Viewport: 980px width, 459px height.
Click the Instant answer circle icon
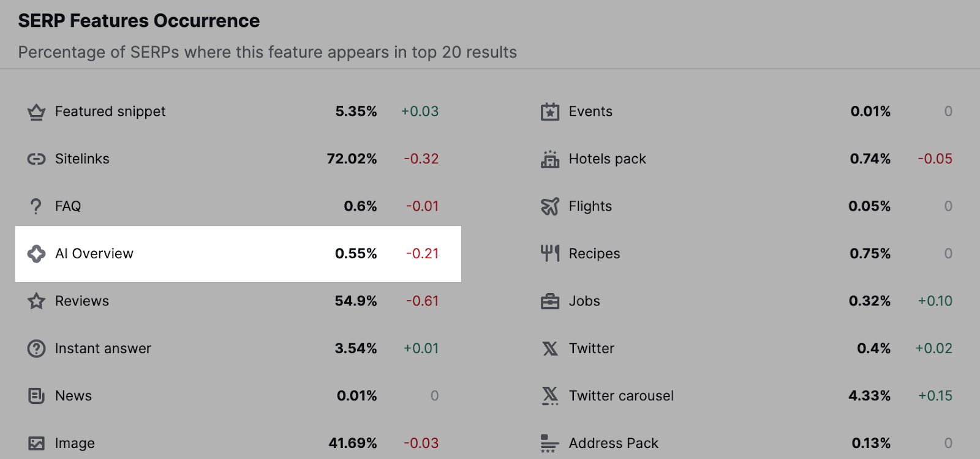(36, 348)
